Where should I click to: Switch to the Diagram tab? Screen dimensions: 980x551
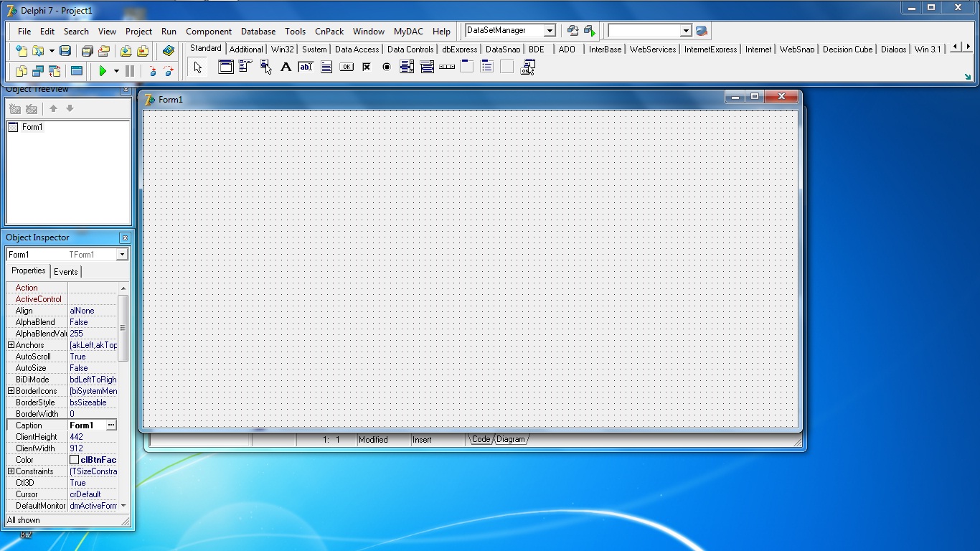[511, 439]
